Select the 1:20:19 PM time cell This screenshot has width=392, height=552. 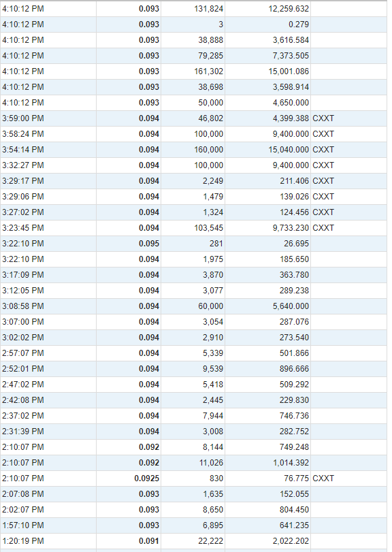pos(48,541)
